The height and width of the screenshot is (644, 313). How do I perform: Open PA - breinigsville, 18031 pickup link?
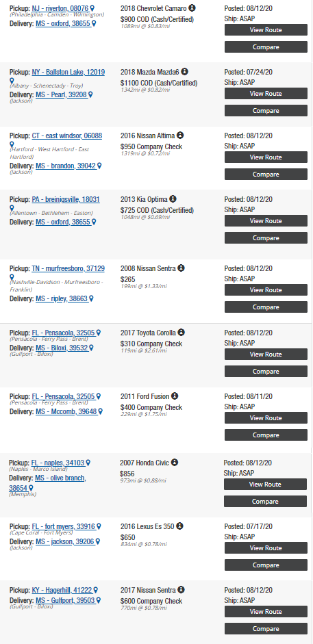(x=66, y=200)
